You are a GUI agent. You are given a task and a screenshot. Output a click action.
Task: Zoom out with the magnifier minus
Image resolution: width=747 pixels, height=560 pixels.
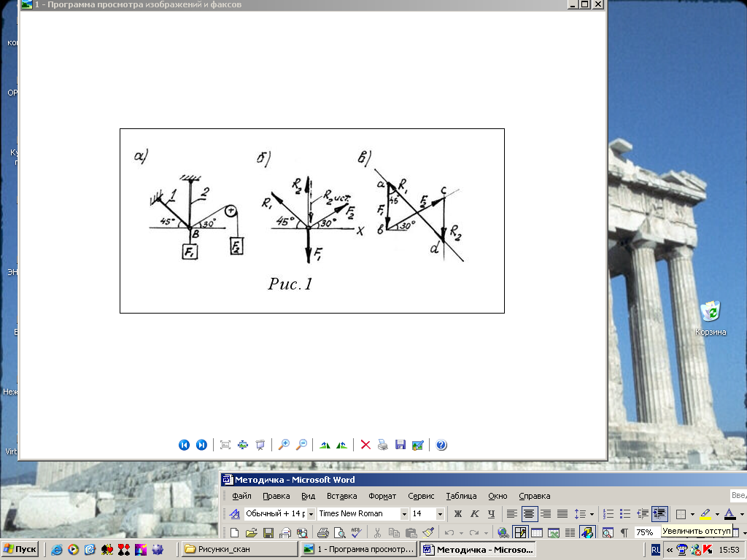point(301,445)
